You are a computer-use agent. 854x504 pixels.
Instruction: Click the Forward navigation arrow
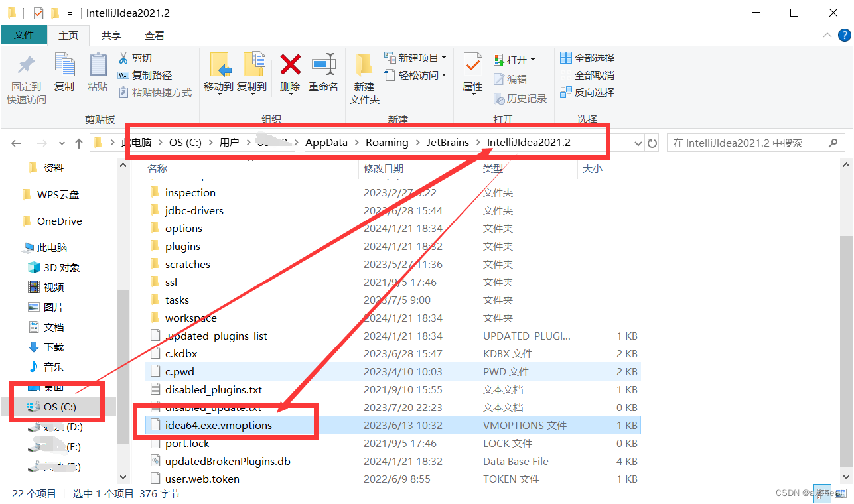click(41, 143)
